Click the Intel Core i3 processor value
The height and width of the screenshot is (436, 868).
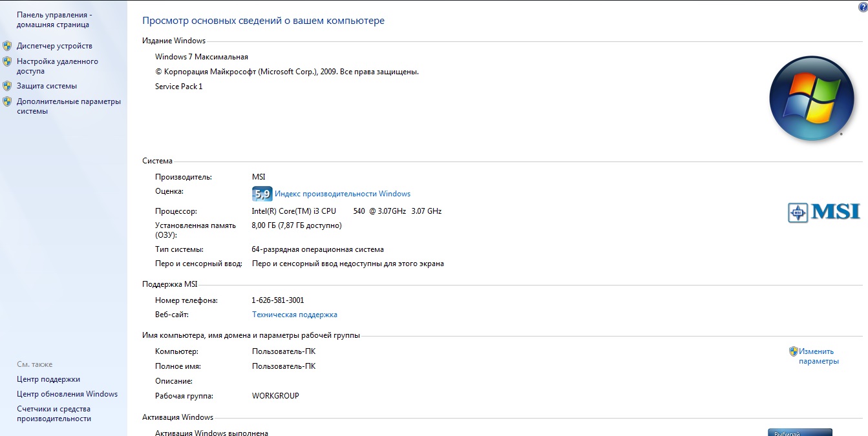[347, 211]
